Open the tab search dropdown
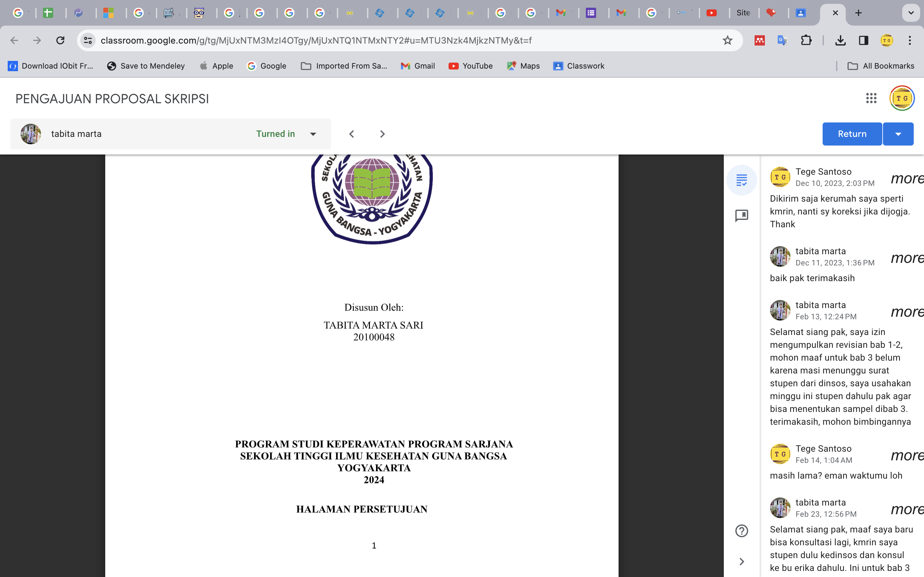The width and height of the screenshot is (924, 577). pos(911,13)
